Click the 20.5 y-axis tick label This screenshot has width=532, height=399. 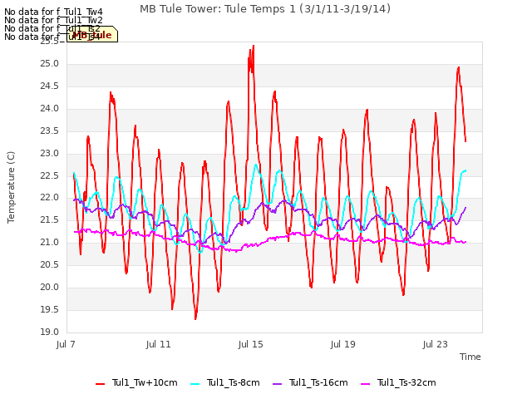pyautogui.click(x=50, y=264)
